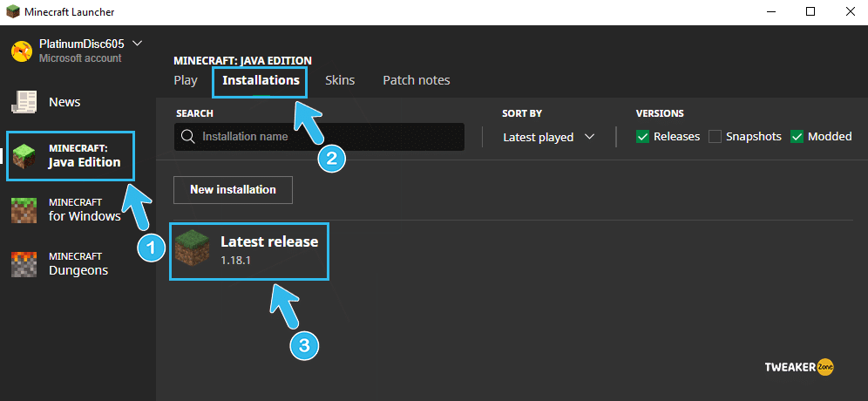Click the Minecraft Dungeons lava icon
Screen dimensions: 868x401
click(x=24, y=264)
